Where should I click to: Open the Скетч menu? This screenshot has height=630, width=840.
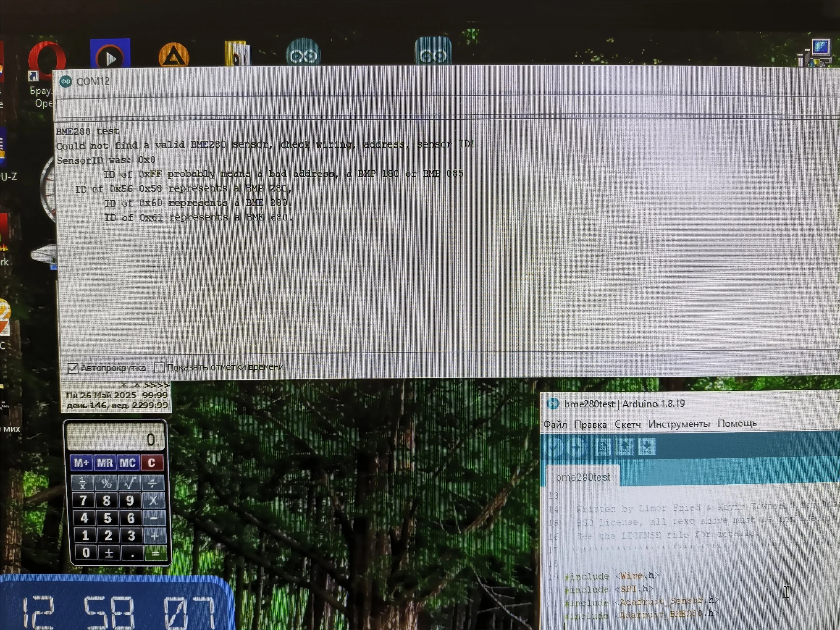point(627,425)
